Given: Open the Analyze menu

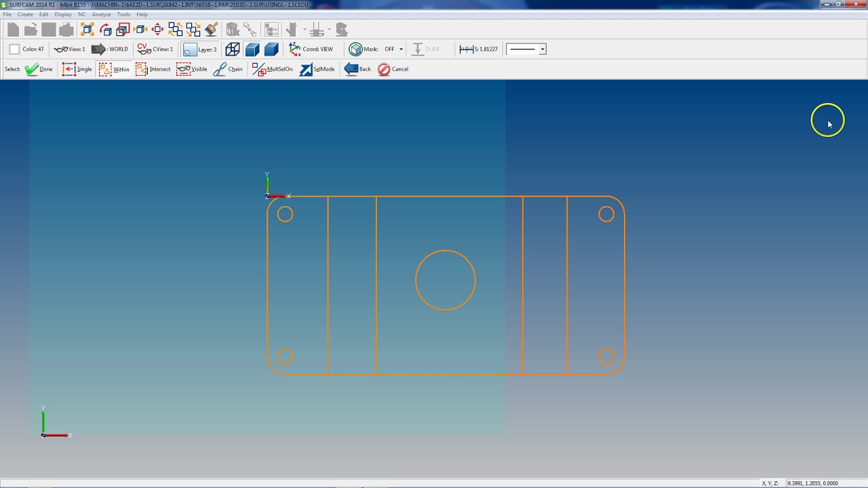Looking at the screenshot, I should (101, 14).
